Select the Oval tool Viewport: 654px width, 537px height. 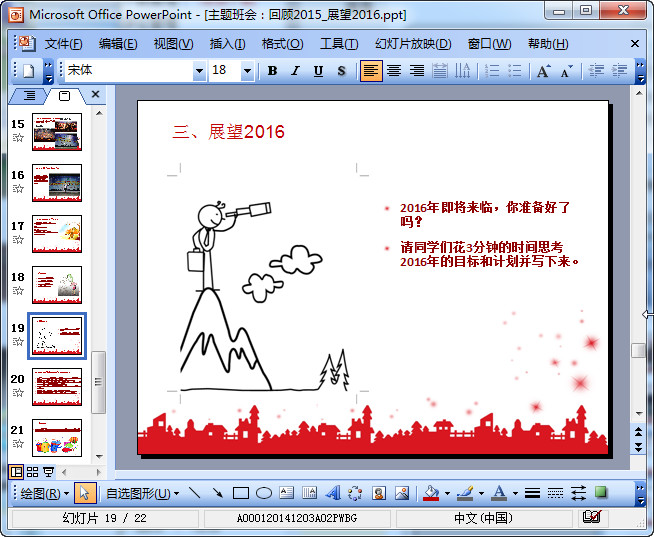pyautogui.click(x=264, y=493)
